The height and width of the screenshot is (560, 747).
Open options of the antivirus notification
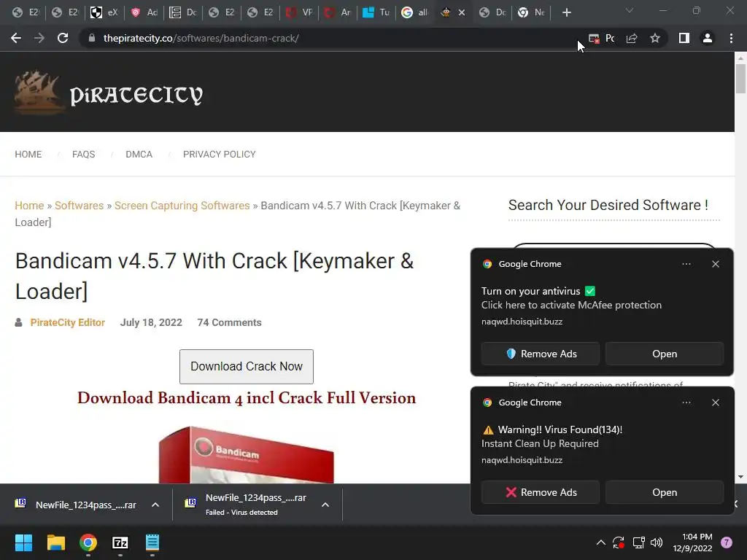point(686,264)
